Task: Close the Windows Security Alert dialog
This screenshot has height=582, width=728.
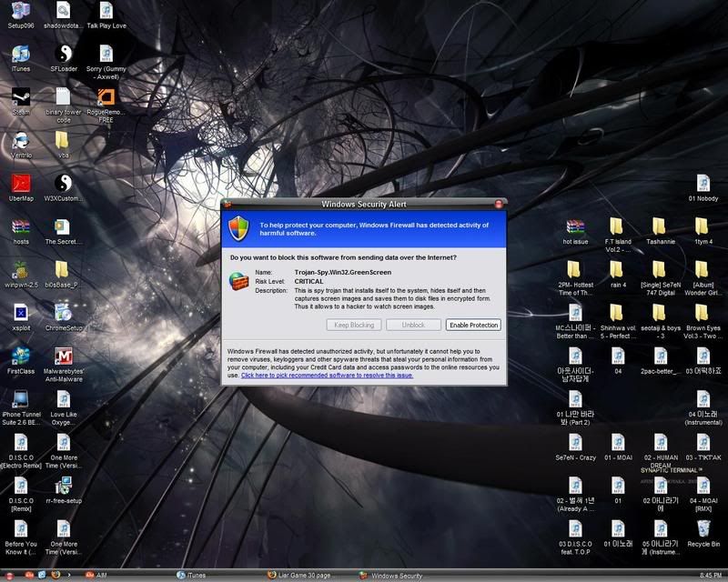Action: point(499,204)
